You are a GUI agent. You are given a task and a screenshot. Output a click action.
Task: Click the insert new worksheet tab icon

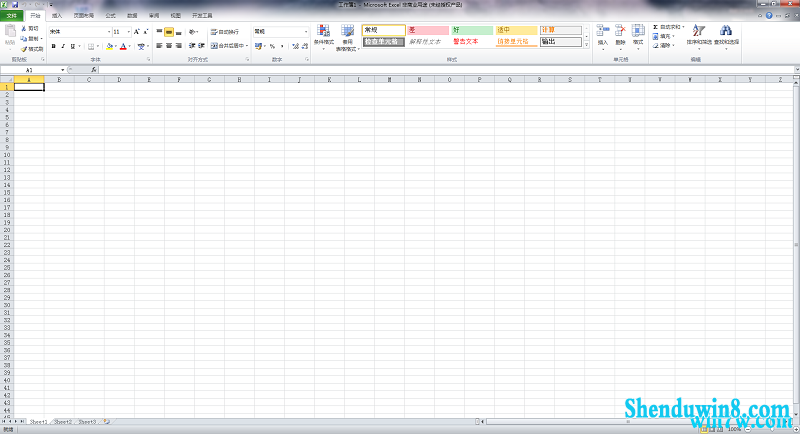click(106, 422)
